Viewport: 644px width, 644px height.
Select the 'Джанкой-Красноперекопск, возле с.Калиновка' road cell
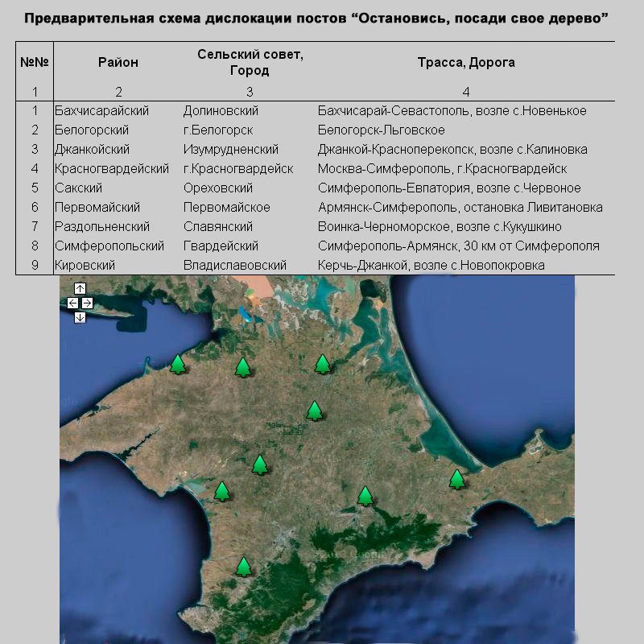[452, 149]
